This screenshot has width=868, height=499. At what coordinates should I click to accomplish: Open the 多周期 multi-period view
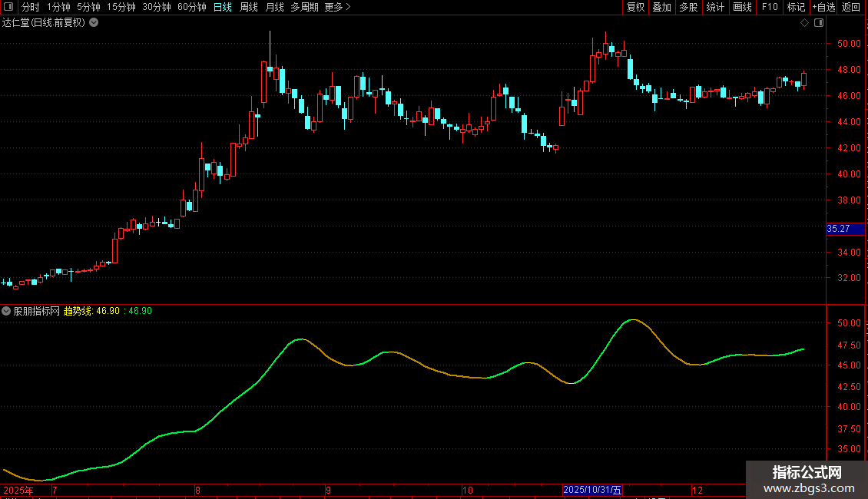[x=304, y=7]
